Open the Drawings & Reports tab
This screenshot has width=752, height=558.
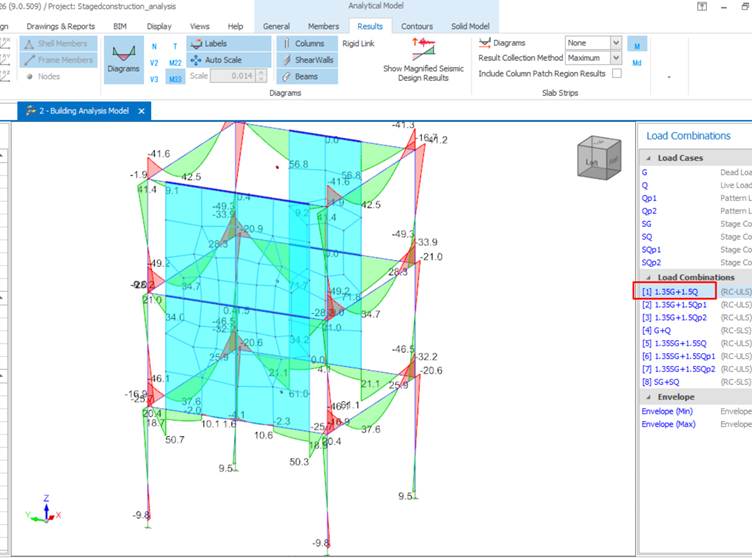click(60, 26)
